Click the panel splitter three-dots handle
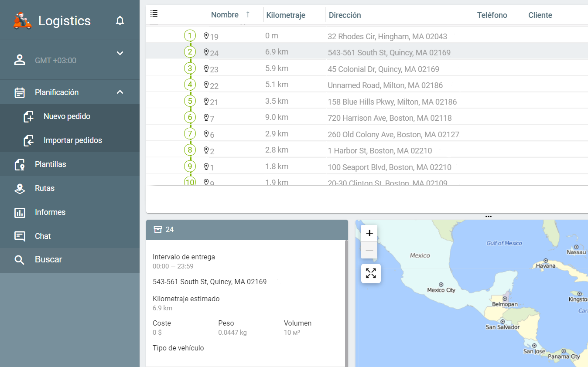Screen dimensions: 588x367 click(489, 216)
